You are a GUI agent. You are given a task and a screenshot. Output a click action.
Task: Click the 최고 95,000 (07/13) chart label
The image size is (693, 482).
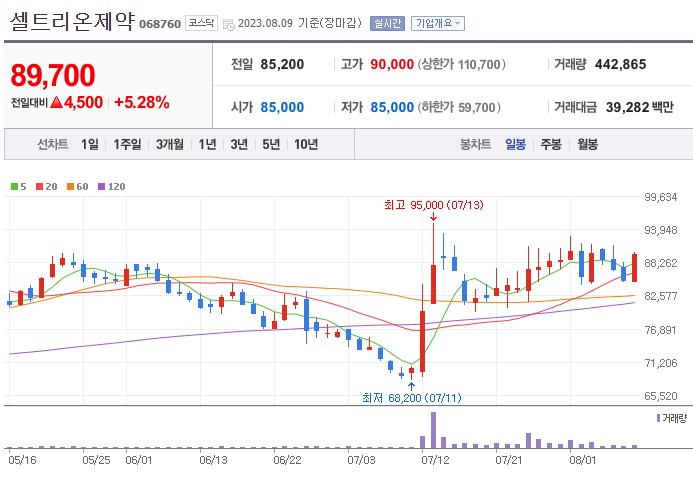[434, 205]
